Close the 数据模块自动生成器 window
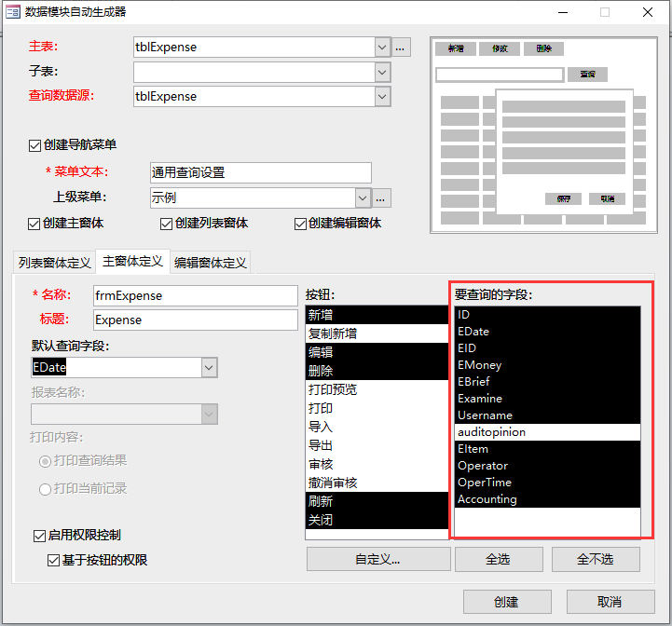The height and width of the screenshot is (626, 672). (x=648, y=12)
